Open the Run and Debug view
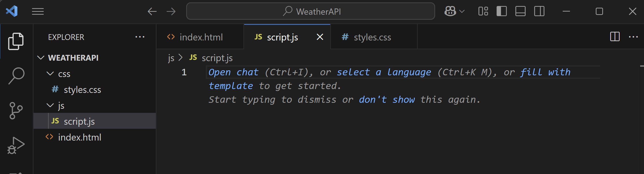This screenshot has height=174, width=644. pyautogui.click(x=16, y=145)
